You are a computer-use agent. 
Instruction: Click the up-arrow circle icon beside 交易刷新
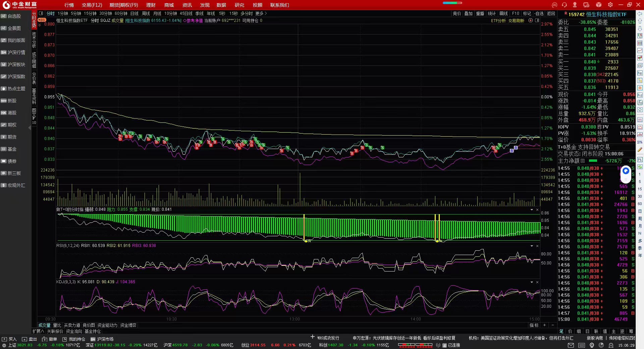point(531,20)
